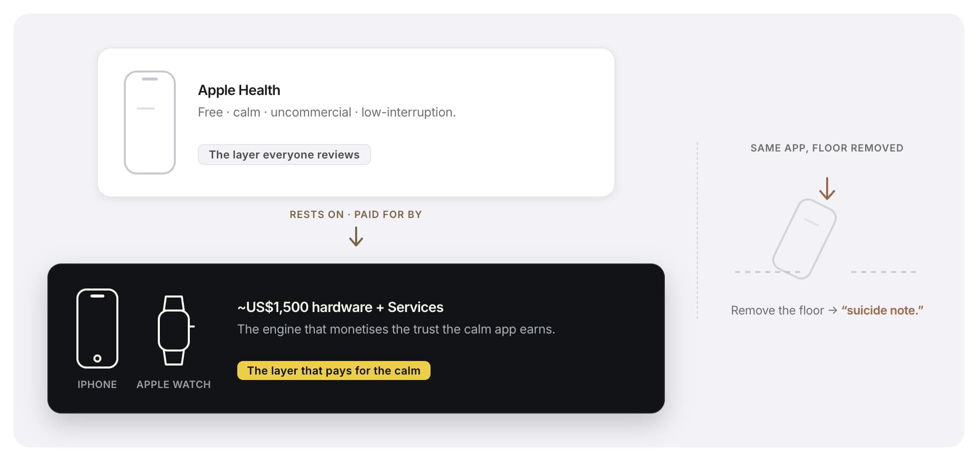Click the Apple Watch icon
Image resolution: width=980 pixels, height=463 pixels.
176,330
